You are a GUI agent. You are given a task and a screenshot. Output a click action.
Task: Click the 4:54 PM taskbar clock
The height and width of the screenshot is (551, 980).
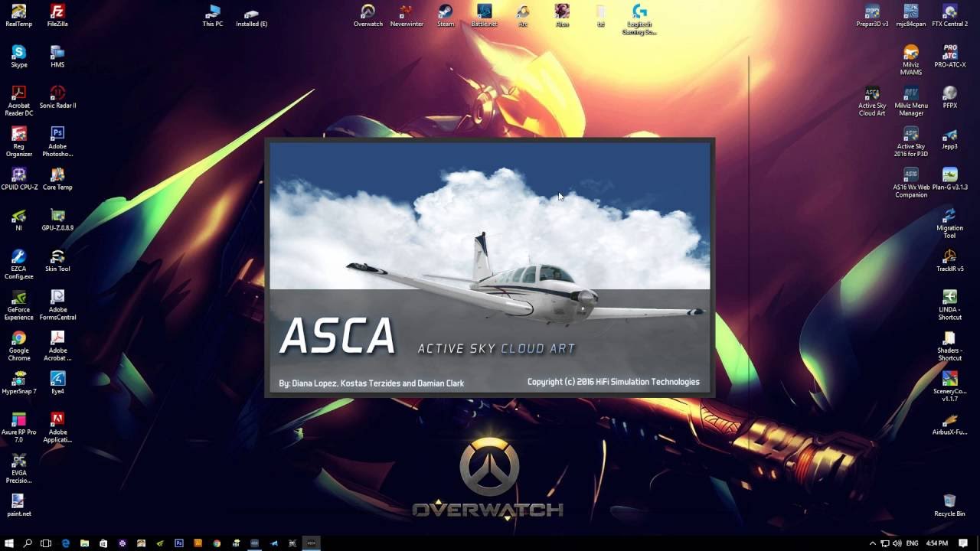(x=936, y=543)
